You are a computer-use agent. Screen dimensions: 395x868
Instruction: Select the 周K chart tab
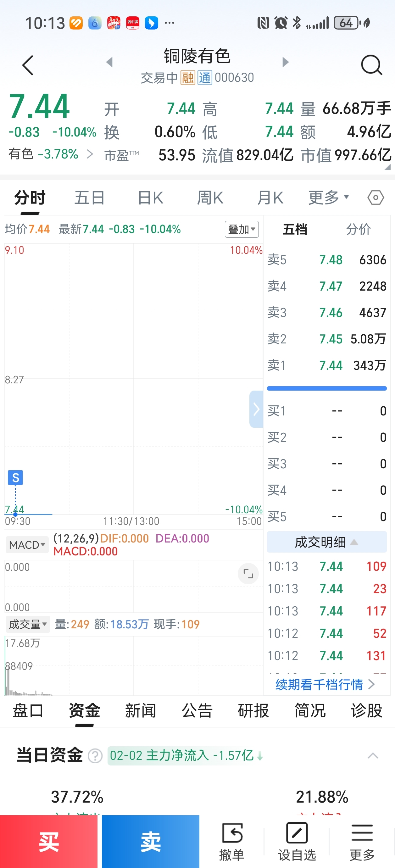click(x=210, y=198)
